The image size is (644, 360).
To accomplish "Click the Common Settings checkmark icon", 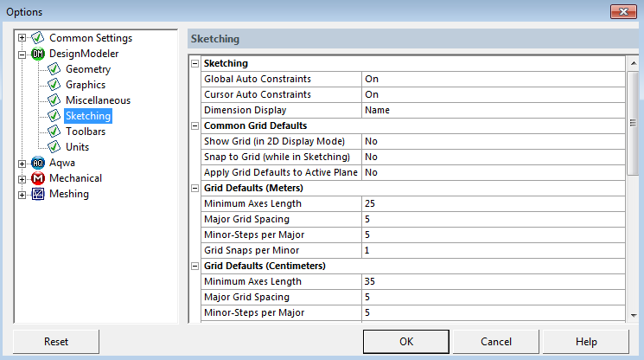I will tap(38, 38).
